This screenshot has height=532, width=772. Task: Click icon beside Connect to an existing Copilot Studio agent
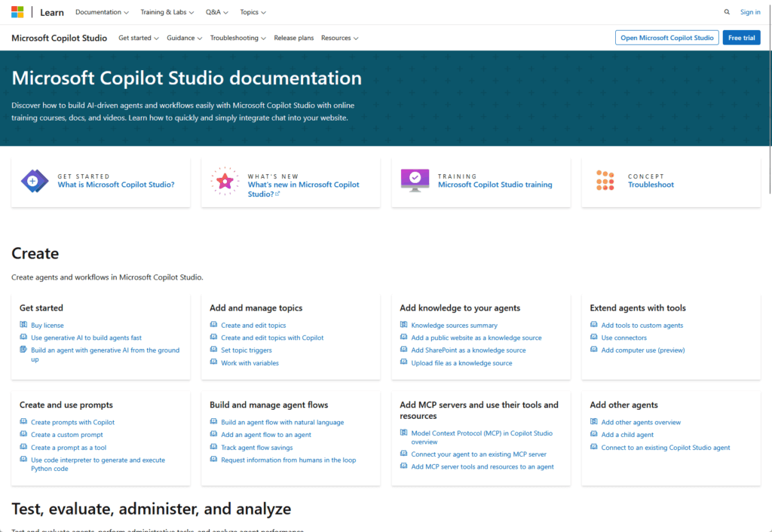[593, 447]
